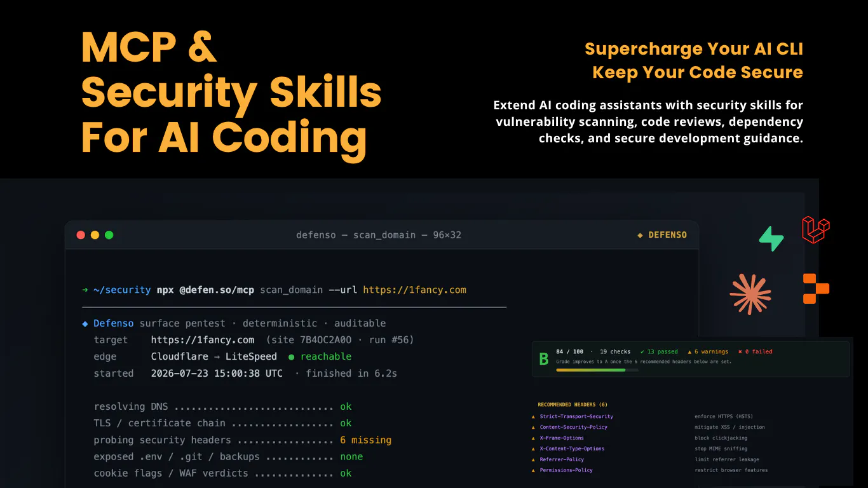This screenshot has height=488, width=868.
Task: Click the 'RECOMMENDED HEADERS (6)' heading
Action: pyautogui.click(x=573, y=405)
